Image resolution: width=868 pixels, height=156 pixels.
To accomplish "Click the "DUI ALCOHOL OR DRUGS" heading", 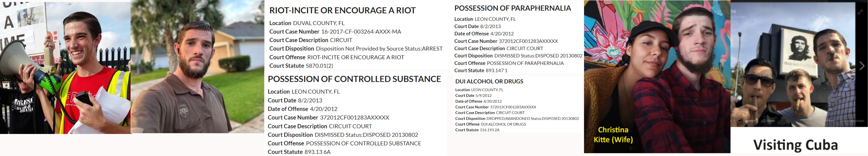I will pyautogui.click(x=489, y=81).
